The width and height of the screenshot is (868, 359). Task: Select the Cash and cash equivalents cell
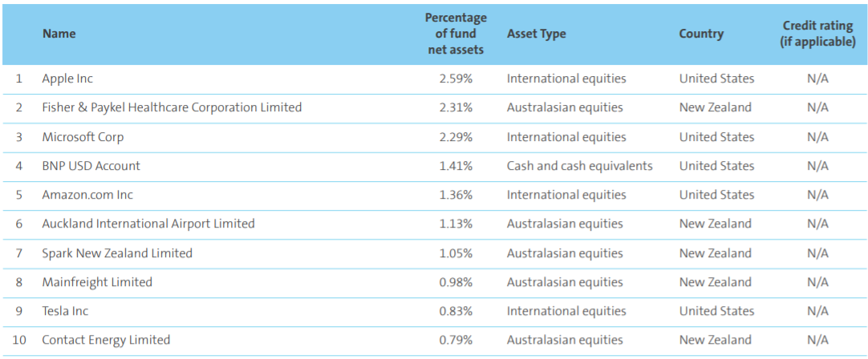point(579,166)
